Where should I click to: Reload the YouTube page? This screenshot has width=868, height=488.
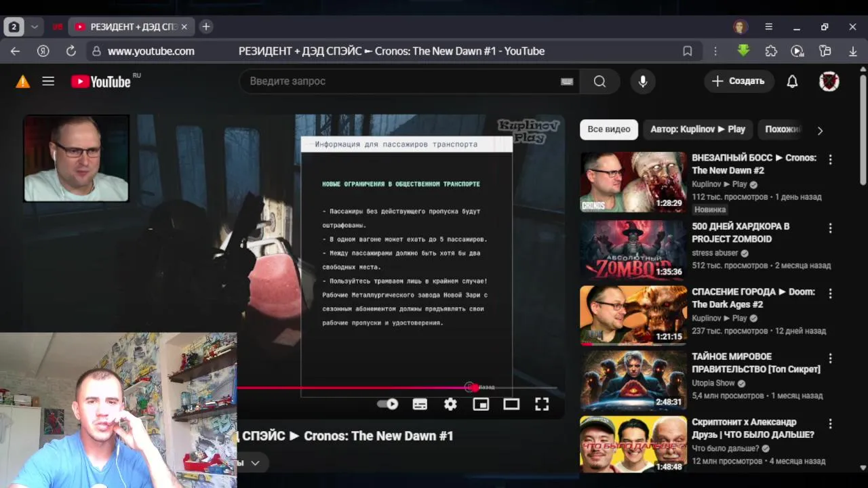(71, 51)
